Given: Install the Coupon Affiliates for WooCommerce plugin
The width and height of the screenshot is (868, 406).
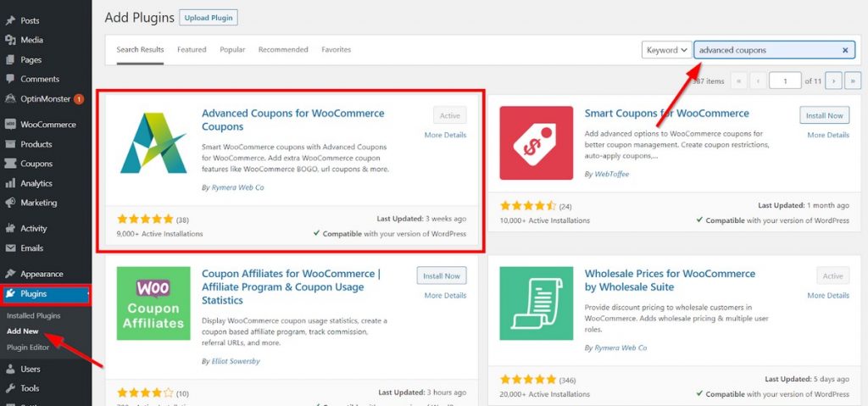Looking at the screenshot, I should 442,275.
